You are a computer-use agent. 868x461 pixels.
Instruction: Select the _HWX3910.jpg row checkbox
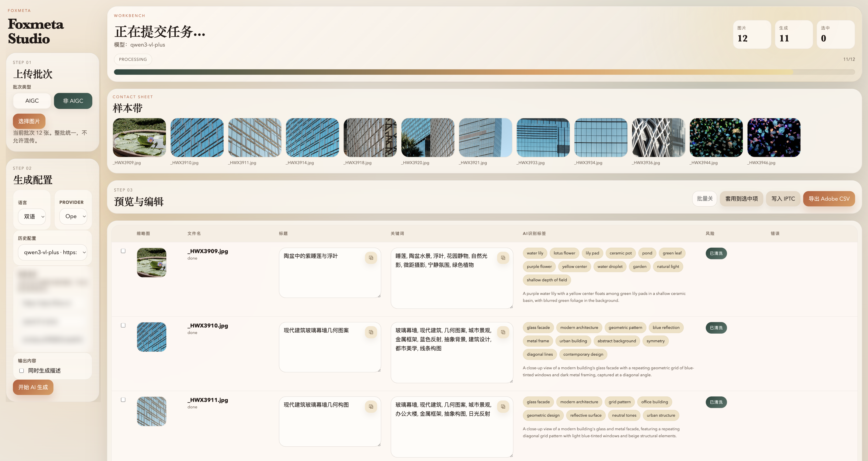[x=123, y=326]
